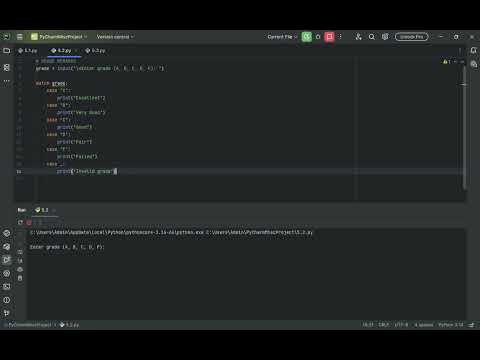Open IDE settings gear icon
The width and height of the screenshot is (480, 360).
tap(385, 37)
